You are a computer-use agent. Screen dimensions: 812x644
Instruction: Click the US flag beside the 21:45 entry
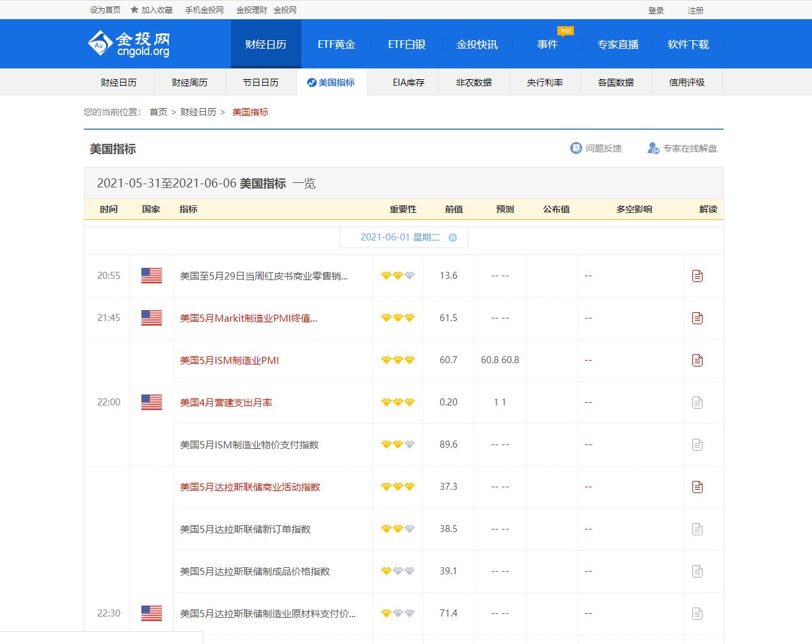click(x=151, y=318)
